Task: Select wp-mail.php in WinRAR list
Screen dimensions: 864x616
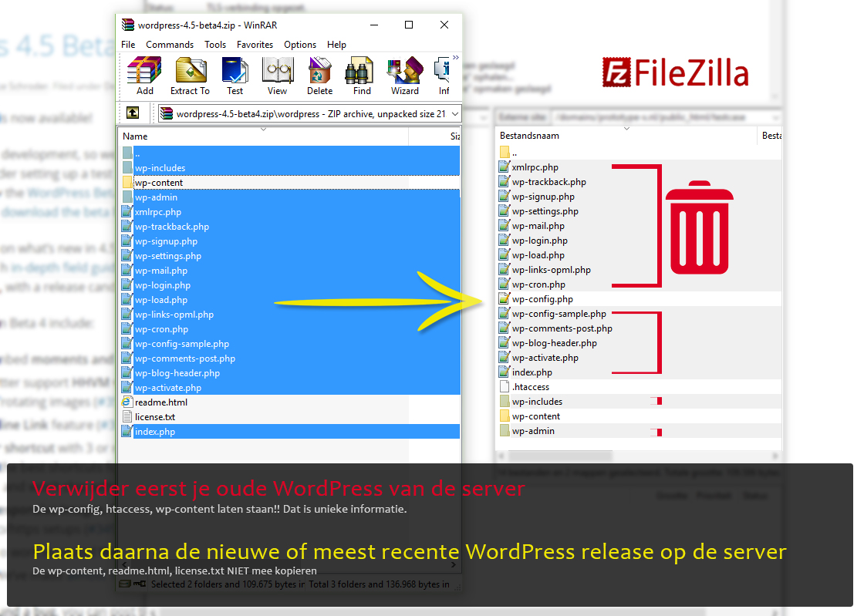Action: (290, 271)
